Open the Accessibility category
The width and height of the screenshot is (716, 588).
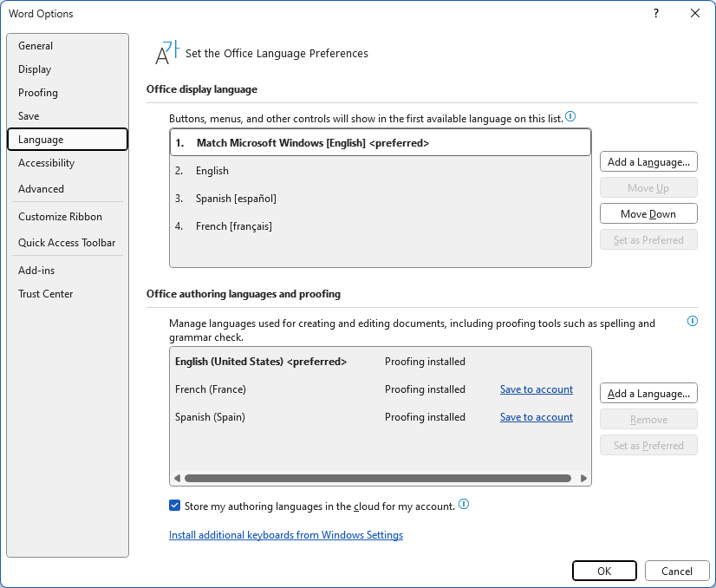(68, 163)
